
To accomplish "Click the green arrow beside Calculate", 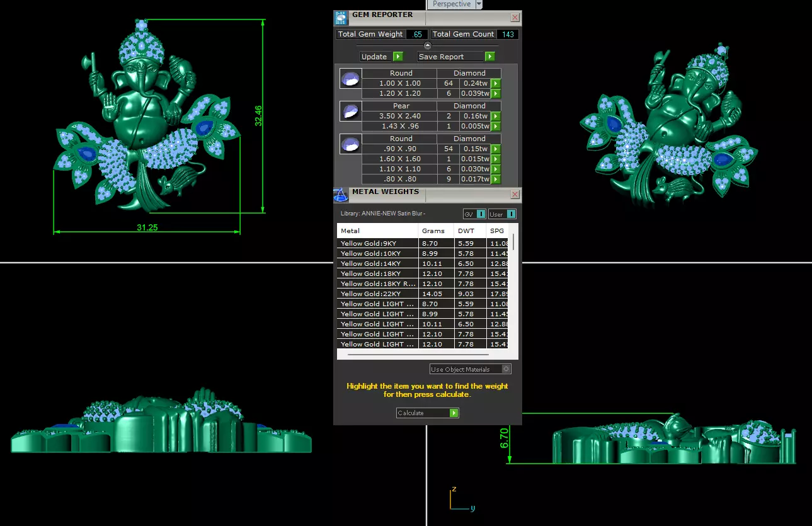I will tap(454, 413).
